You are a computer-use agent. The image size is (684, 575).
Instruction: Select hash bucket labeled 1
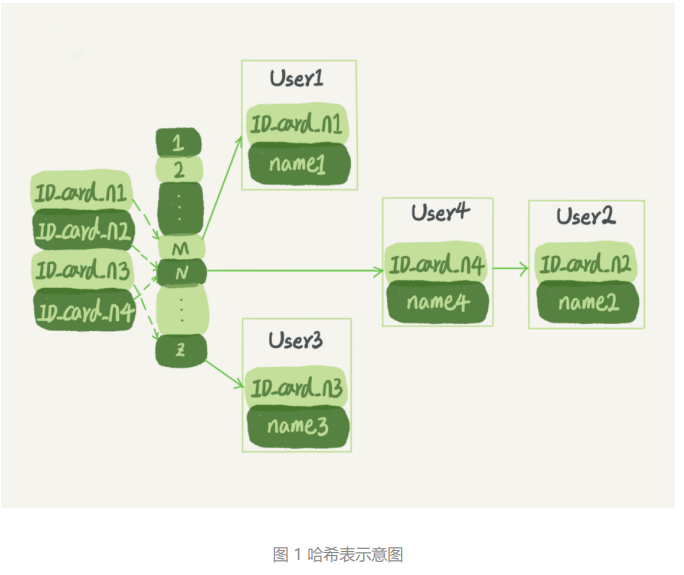pyautogui.click(x=178, y=143)
